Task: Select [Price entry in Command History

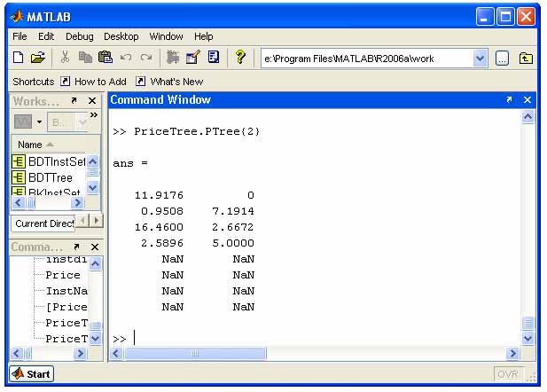Action: pos(66,307)
